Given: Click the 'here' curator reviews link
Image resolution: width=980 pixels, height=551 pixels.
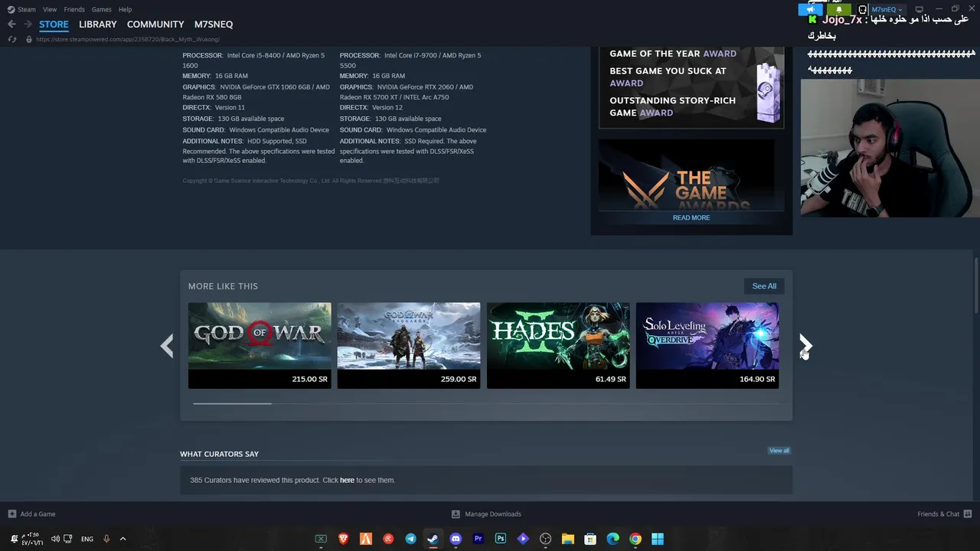Looking at the screenshot, I should 347,481.
